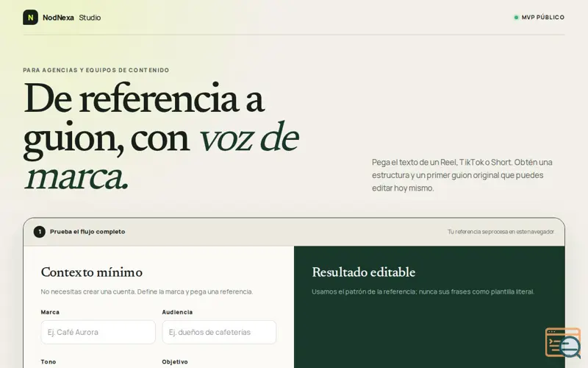Select the MVP PÚBLICO badge text
The image size is (588, 368).
coord(542,17)
